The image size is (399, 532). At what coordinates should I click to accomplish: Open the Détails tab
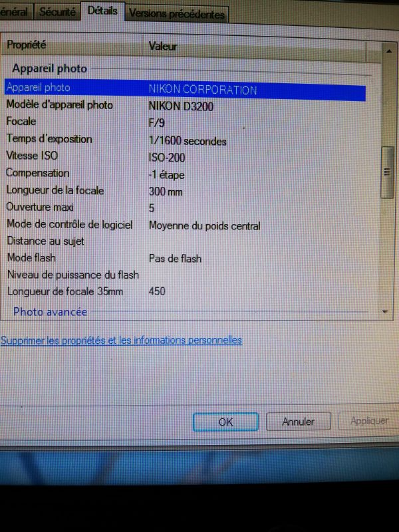click(x=102, y=11)
